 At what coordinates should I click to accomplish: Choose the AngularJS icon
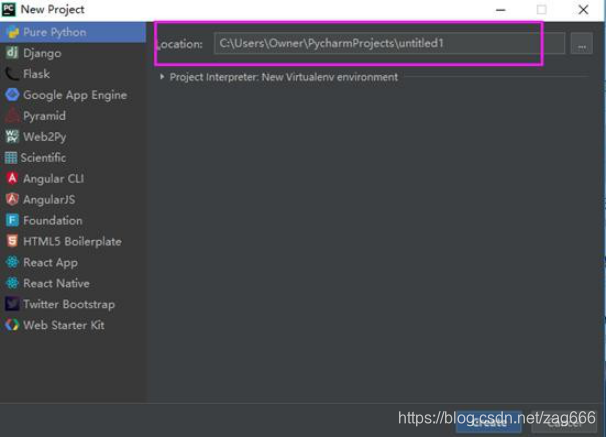pyautogui.click(x=12, y=199)
